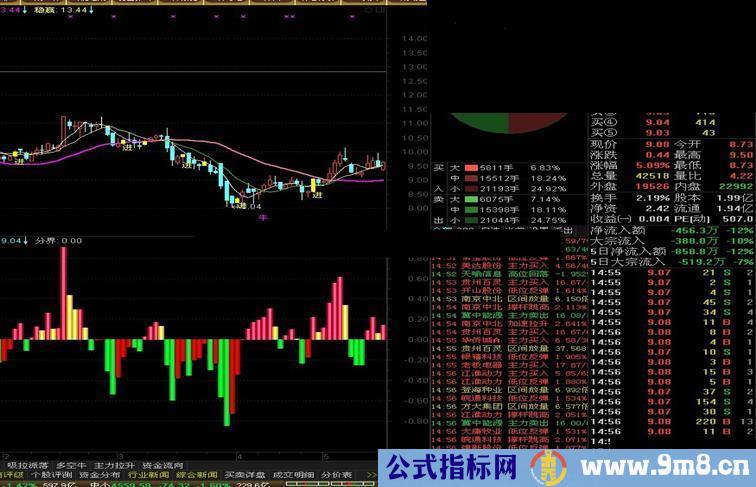Viewport: 756px width, 487px height.
Task: Click the 稳赢 13.44 indicator label
Action: 63,10
